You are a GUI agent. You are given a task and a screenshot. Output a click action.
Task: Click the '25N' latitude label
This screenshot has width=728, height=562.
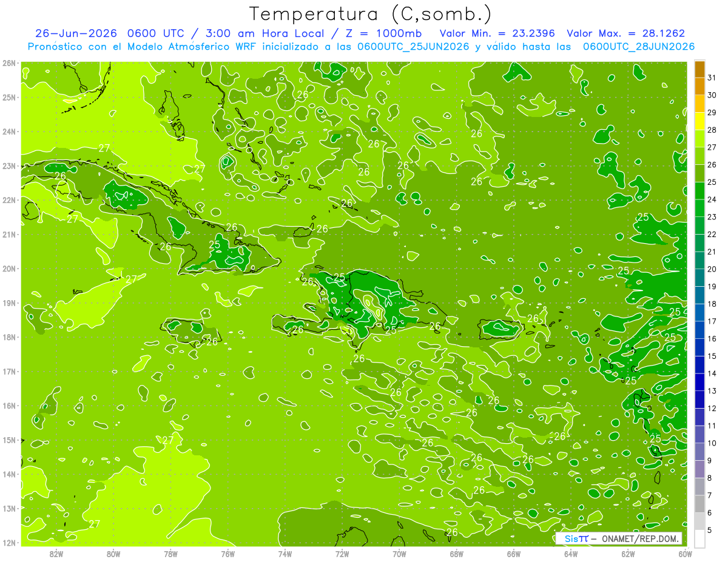click(x=8, y=97)
